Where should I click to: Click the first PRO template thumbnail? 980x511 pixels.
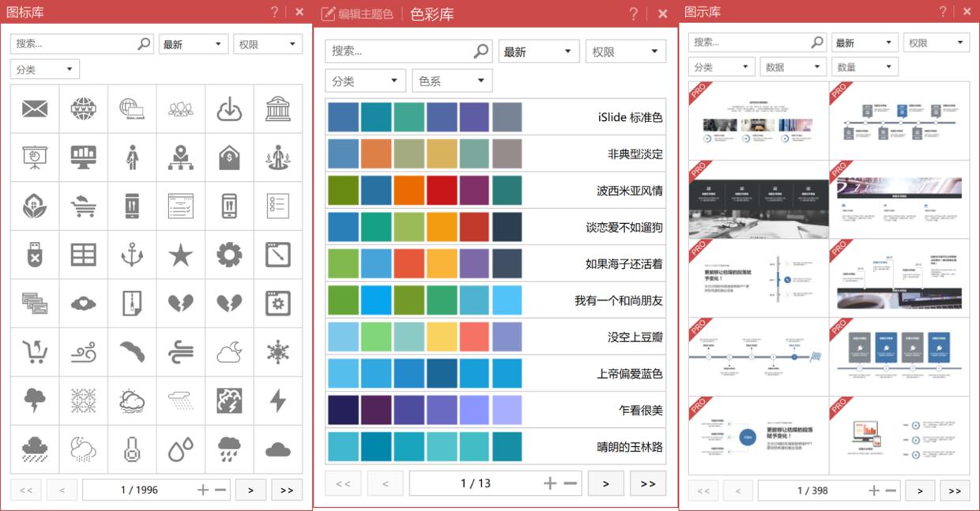[759, 119]
